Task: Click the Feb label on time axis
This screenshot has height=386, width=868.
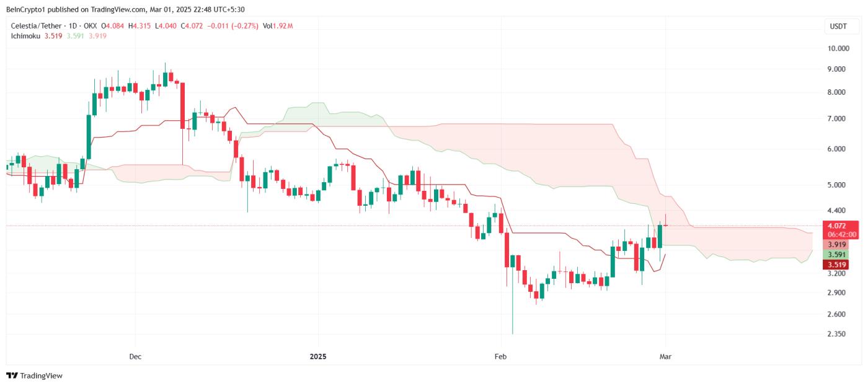Action: pos(500,357)
